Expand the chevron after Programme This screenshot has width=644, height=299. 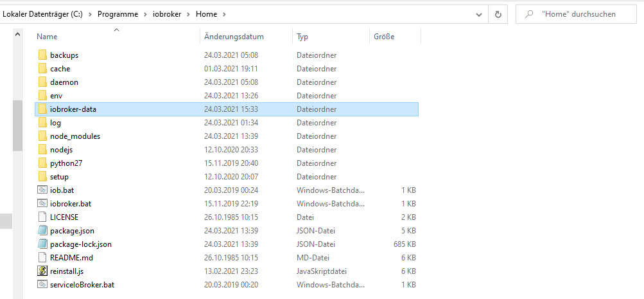(x=145, y=14)
